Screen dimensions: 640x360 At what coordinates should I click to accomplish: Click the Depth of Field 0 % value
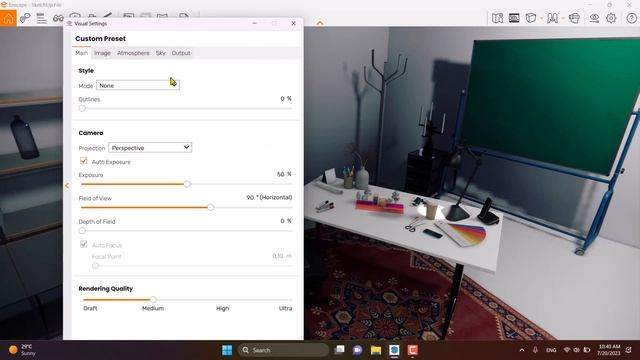[286, 221]
